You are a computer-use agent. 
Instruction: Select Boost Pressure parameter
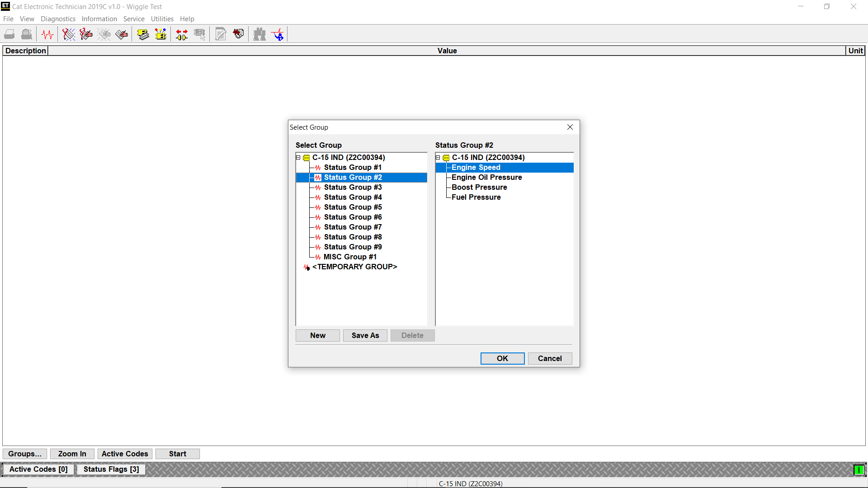coord(479,187)
